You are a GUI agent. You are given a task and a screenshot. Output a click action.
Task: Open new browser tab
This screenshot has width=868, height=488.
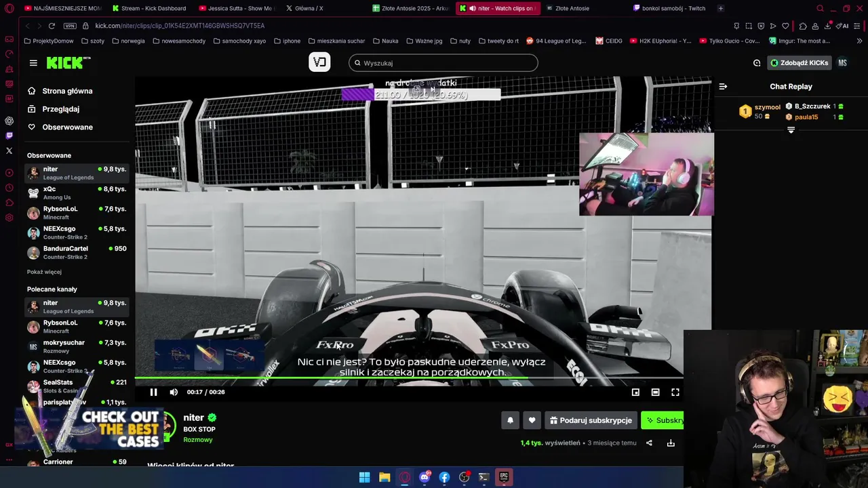point(720,8)
